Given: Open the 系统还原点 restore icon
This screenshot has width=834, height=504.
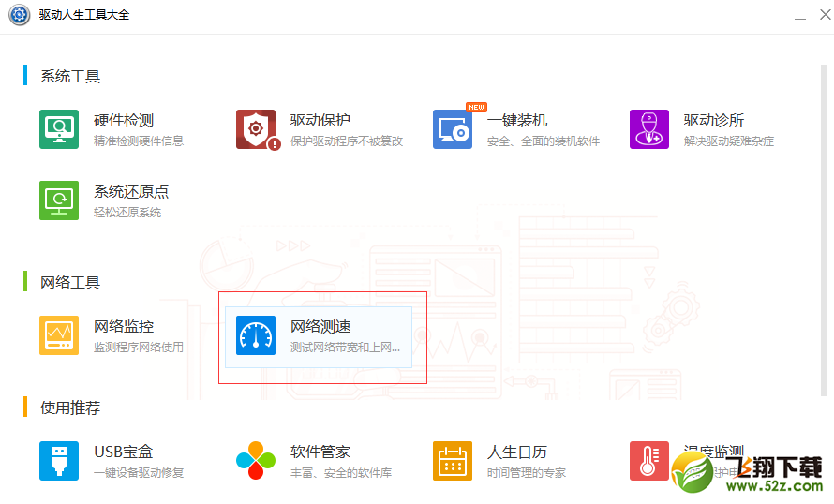Looking at the screenshot, I should coord(59,200).
